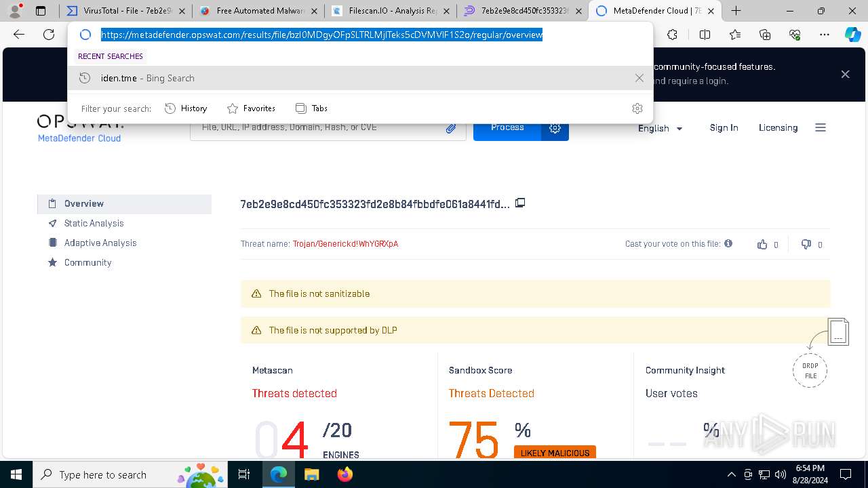Show info about casting your vote
The height and width of the screenshot is (488, 868).
pos(728,243)
